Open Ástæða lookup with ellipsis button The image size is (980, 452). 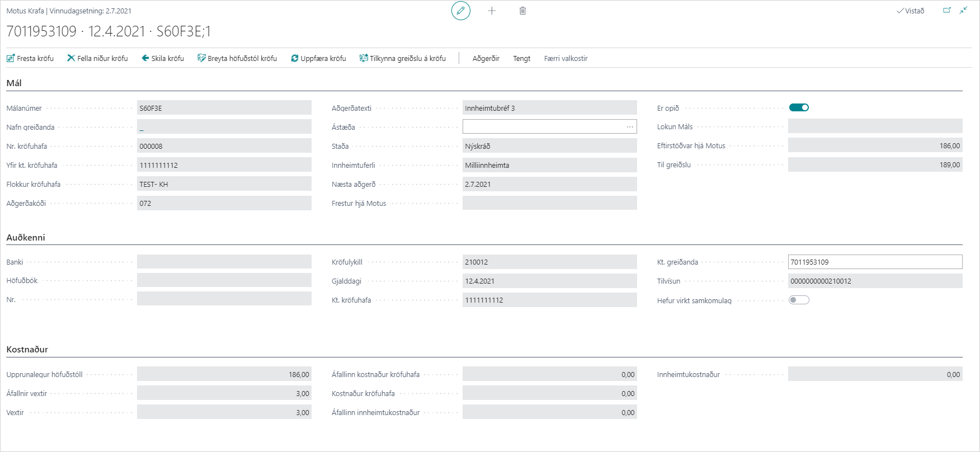(x=630, y=127)
